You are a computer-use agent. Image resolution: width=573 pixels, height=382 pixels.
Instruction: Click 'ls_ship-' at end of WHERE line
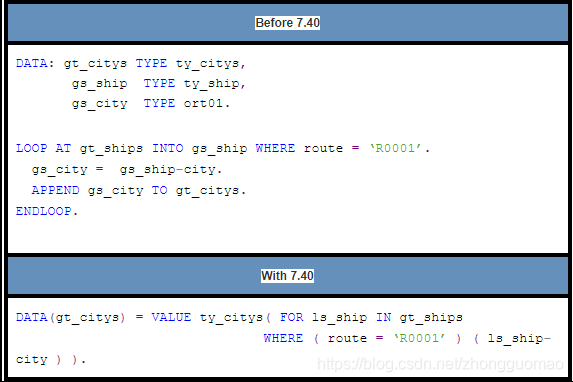[x=519, y=338]
